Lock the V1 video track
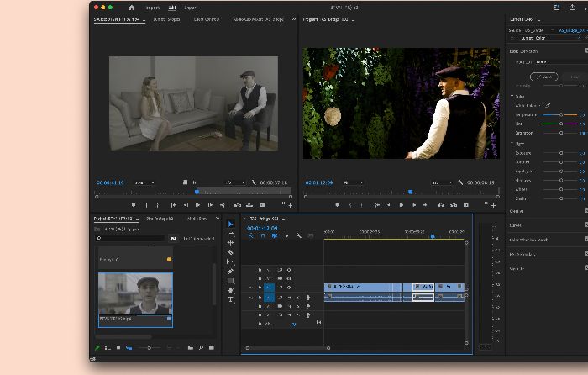 pyautogui.click(x=260, y=288)
